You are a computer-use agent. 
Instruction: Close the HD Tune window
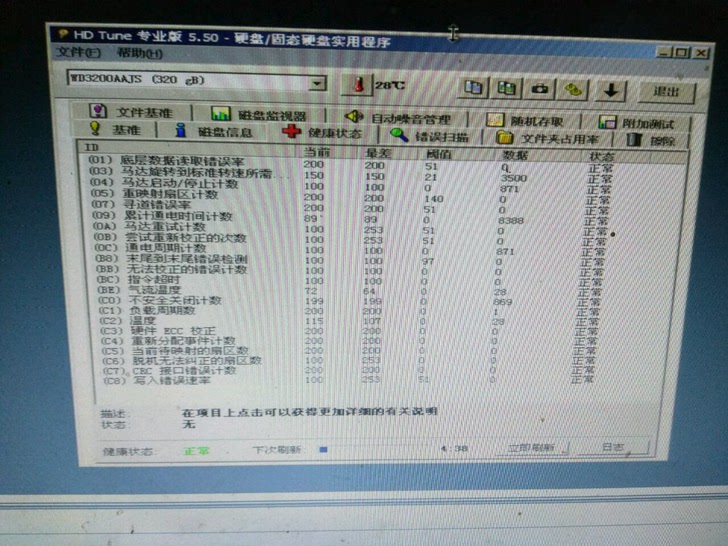(700, 53)
